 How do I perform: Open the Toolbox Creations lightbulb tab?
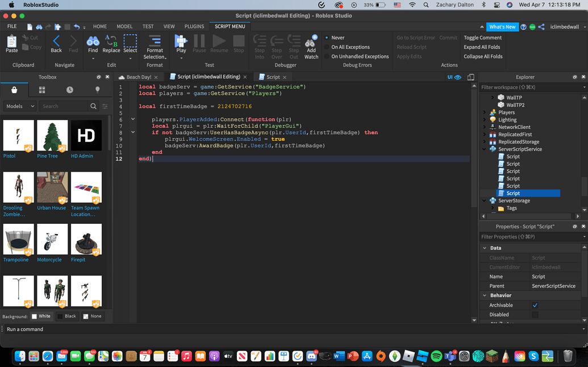pyautogui.click(x=98, y=90)
